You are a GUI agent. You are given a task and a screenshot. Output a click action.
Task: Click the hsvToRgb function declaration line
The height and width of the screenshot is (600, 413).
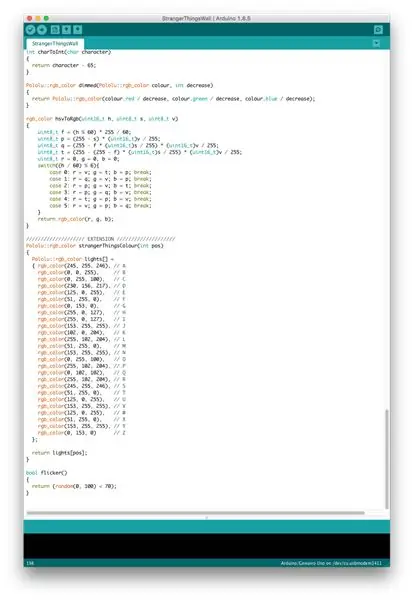(102, 119)
